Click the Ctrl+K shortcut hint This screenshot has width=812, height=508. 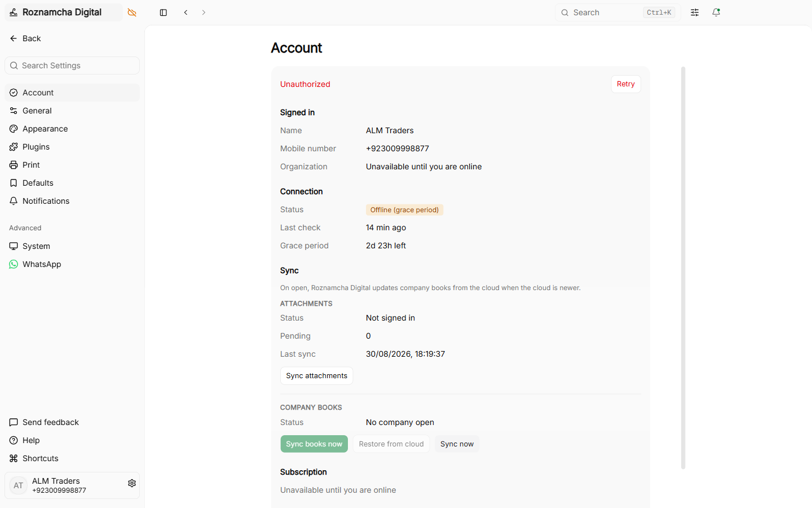click(x=659, y=12)
